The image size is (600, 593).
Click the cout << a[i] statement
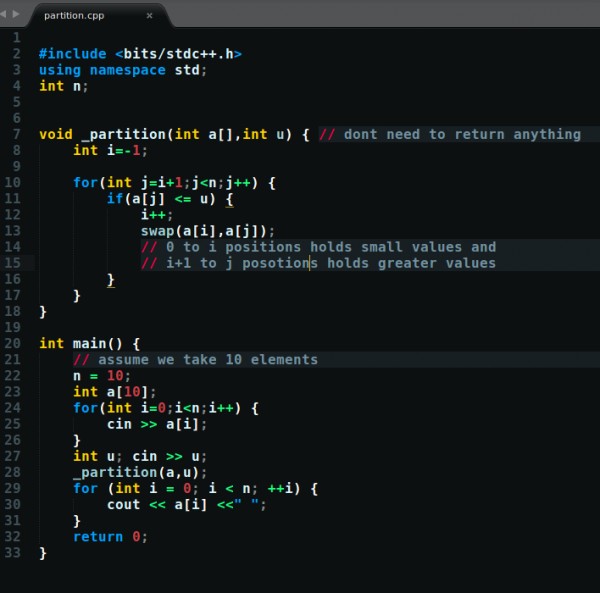click(178, 504)
